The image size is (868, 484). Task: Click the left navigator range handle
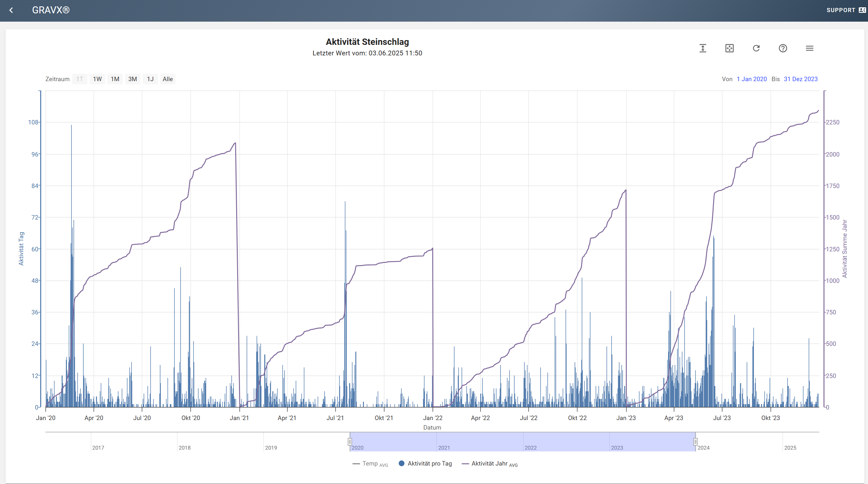350,441
